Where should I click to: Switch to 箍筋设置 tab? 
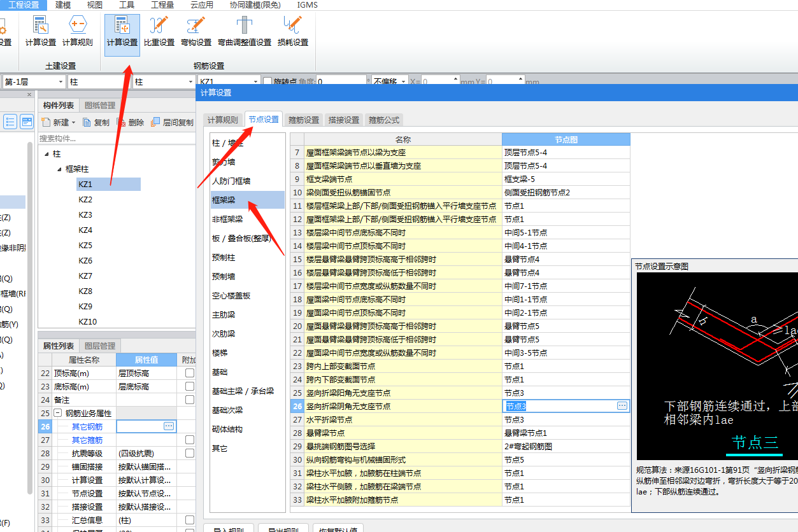tap(304, 120)
